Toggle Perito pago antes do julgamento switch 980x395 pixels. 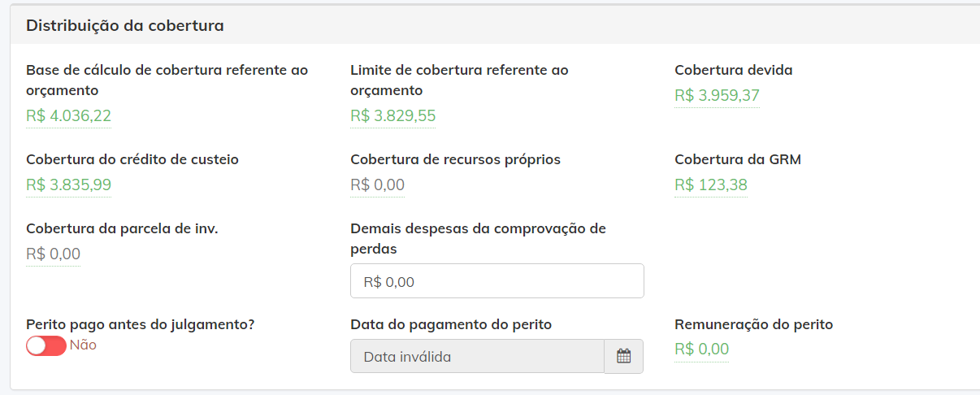point(46,345)
